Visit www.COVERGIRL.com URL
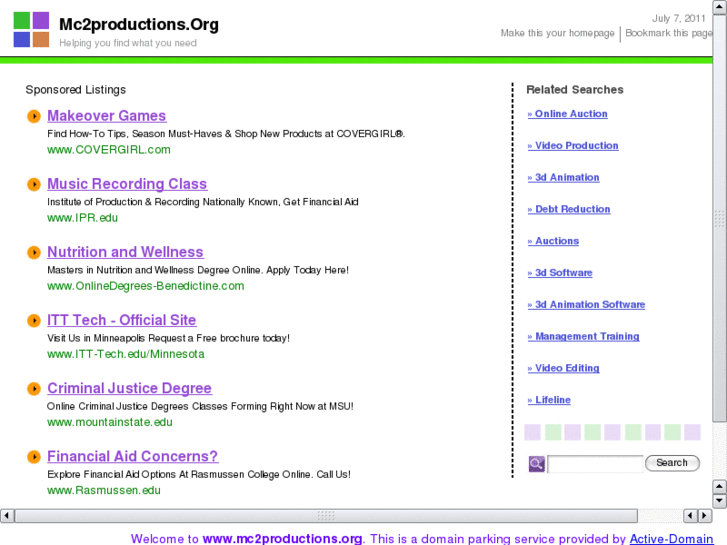 (x=109, y=150)
